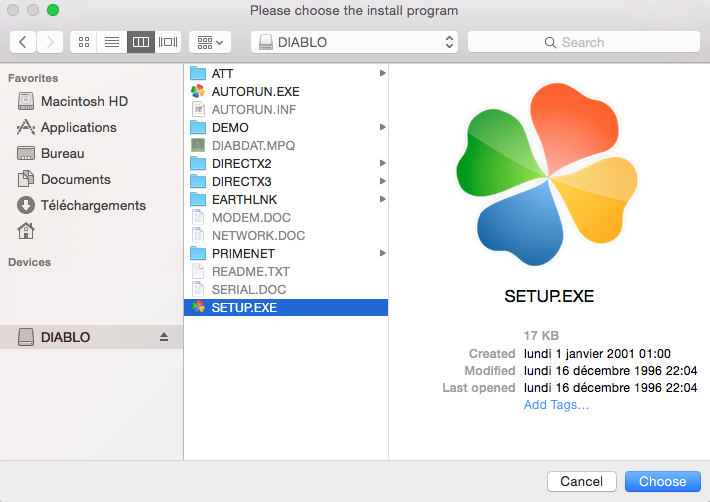Select the PRIMENET folder icon
Screen dimensions: 710x502
click(198, 253)
